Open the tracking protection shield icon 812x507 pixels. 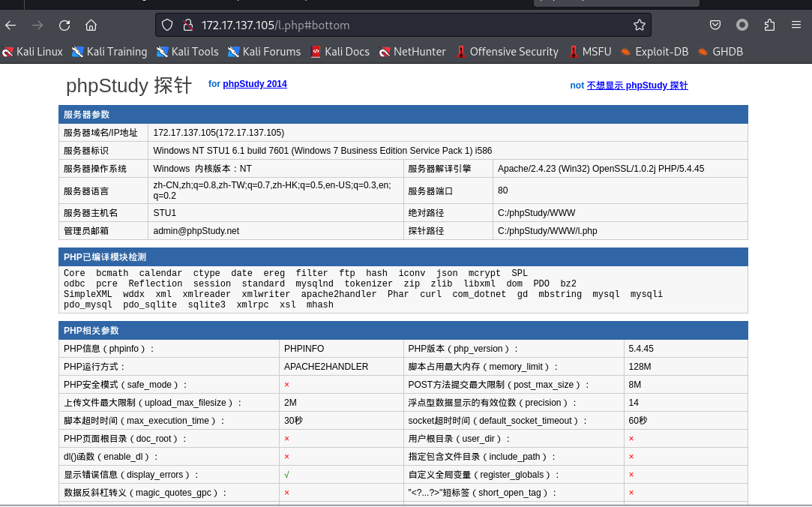167,25
